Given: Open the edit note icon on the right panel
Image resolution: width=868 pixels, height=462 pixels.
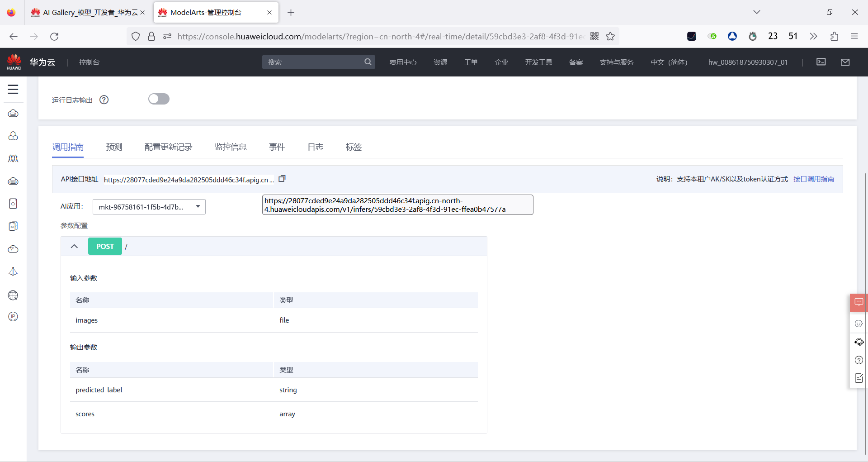Looking at the screenshot, I should click(x=859, y=378).
